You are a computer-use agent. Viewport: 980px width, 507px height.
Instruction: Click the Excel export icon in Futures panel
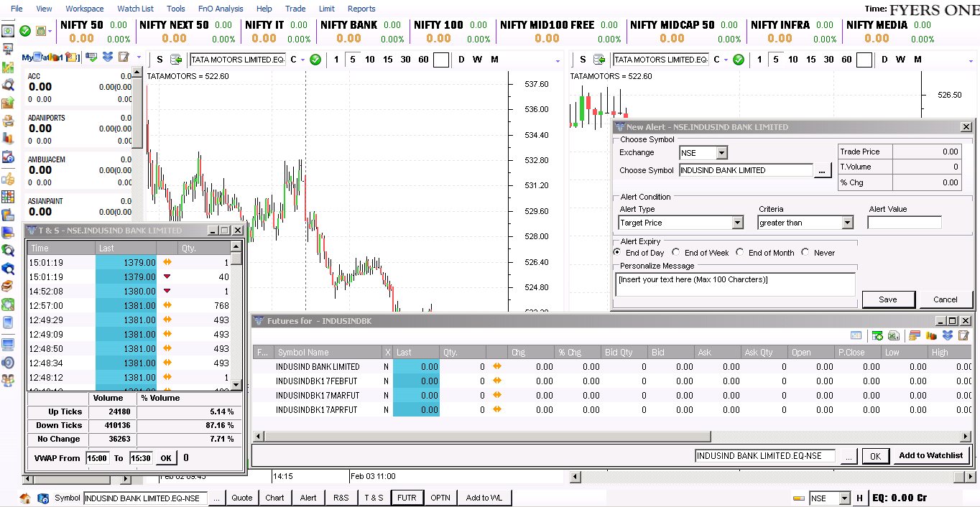coord(894,335)
